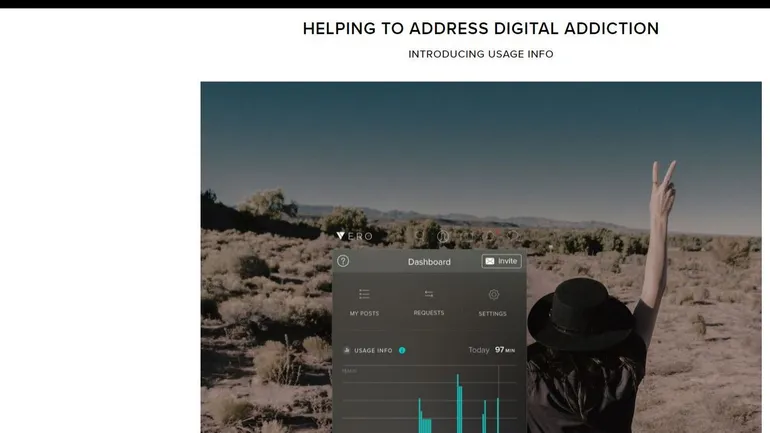
Task: Click the 'USAGE INFO' label
Action: click(373, 351)
